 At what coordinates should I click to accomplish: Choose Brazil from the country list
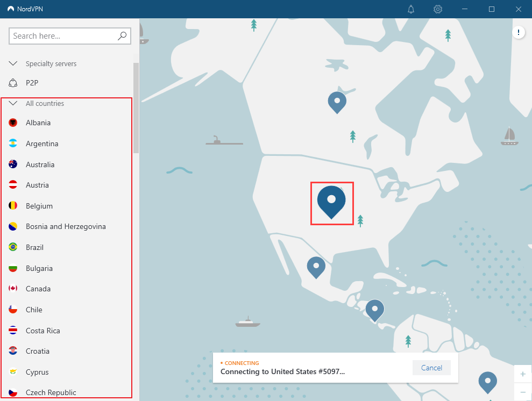pos(34,247)
